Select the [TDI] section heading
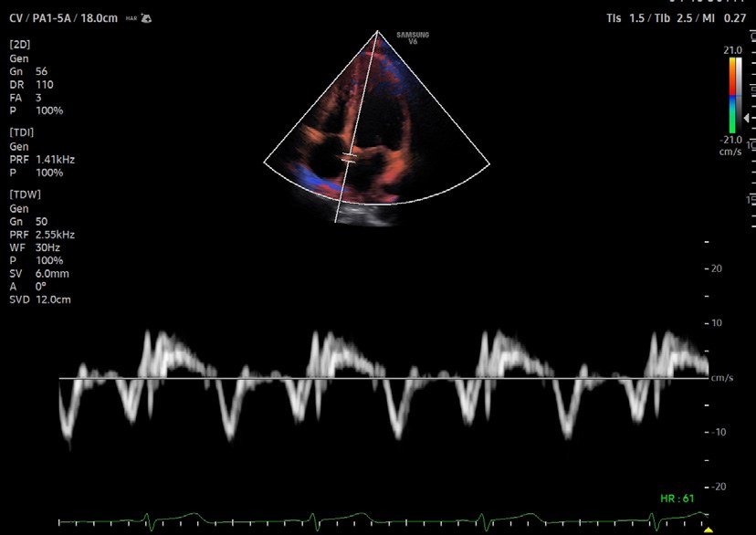The image size is (756, 535). (x=22, y=132)
